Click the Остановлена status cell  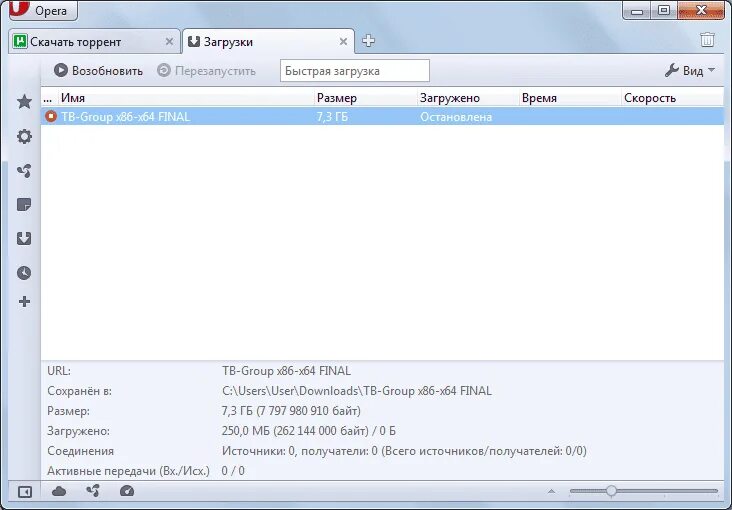click(456, 117)
